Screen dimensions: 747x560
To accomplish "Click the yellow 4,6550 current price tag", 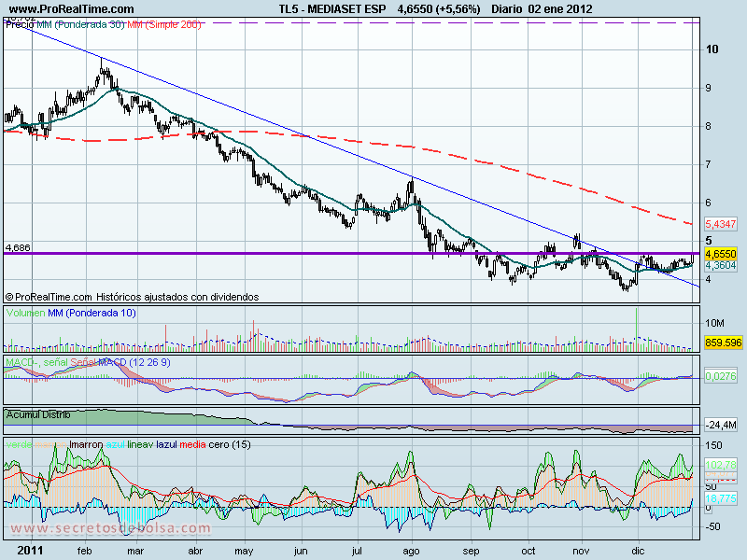I will [x=720, y=254].
